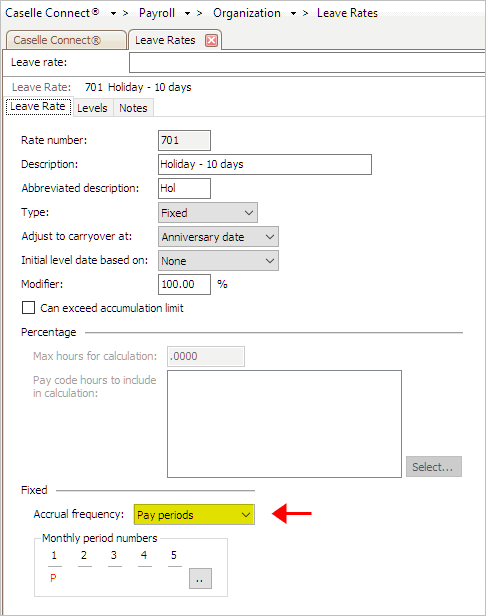486x616 pixels.
Task: Click monthly period number 1
Action: 55,556
